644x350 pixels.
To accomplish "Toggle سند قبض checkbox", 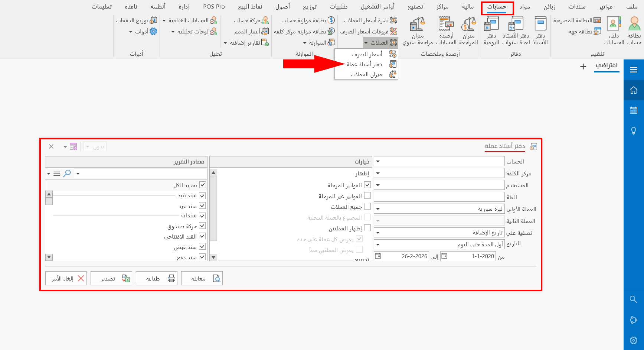I will 202,246.
